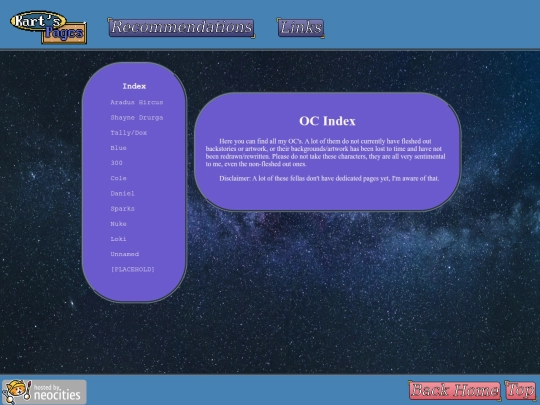This screenshot has width=540, height=405.
Task: Click the Index sidebar heading
Action: [x=134, y=86]
